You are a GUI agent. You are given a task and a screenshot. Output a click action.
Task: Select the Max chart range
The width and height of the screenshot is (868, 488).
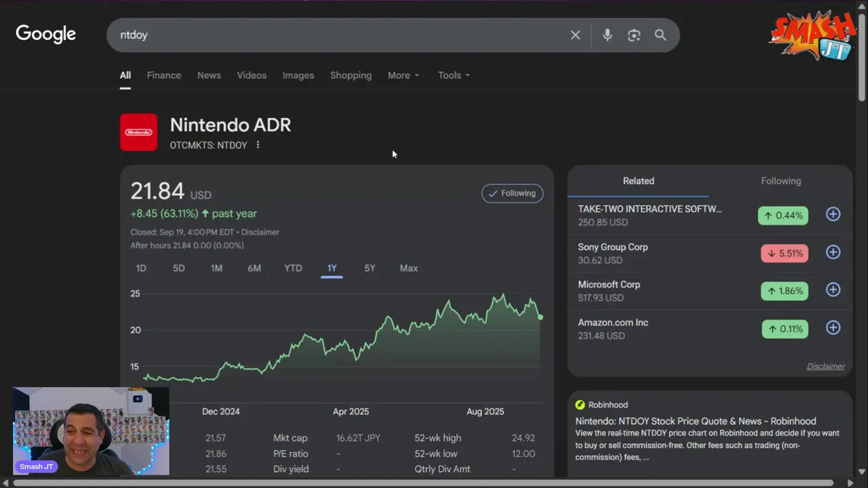tap(408, 268)
